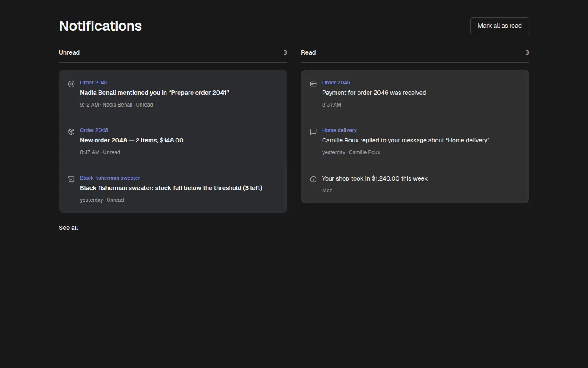Open the See all notifications link
The height and width of the screenshot is (368, 588).
pos(68,228)
